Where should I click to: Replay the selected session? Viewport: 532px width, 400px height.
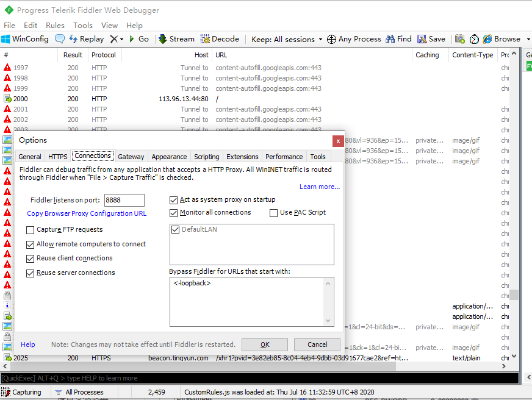pyautogui.click(x=87, y=39)
